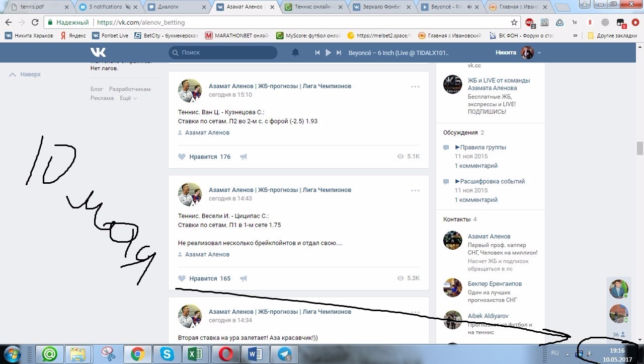Screen dimensions: 644x364
Task: Open the Обсуждения section header
Action: [460, 132]
